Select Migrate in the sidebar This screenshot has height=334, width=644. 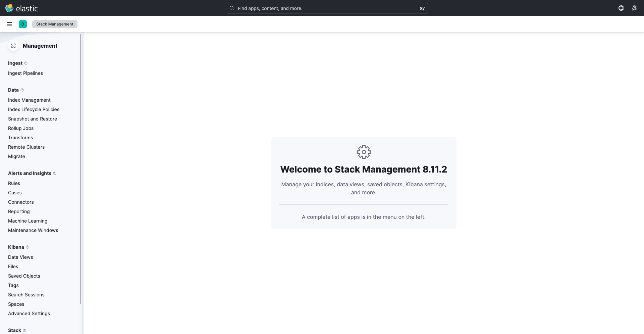(x=16, y=156)
